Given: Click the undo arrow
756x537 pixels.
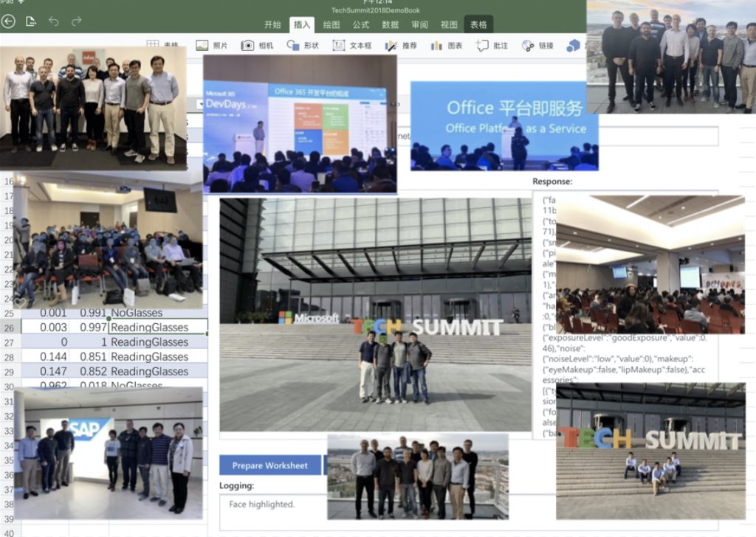Looking at the screenshot, I should click(x=54, y=21).
